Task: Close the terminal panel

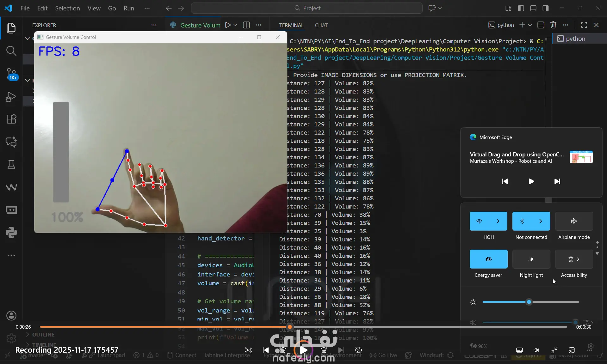Action: pyautogui.click(x=597, y=25)
